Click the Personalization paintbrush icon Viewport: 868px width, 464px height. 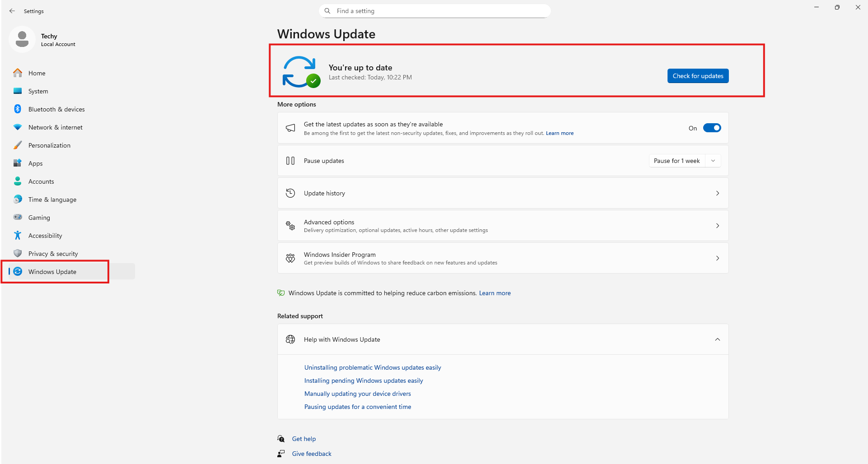coord(18,145)
